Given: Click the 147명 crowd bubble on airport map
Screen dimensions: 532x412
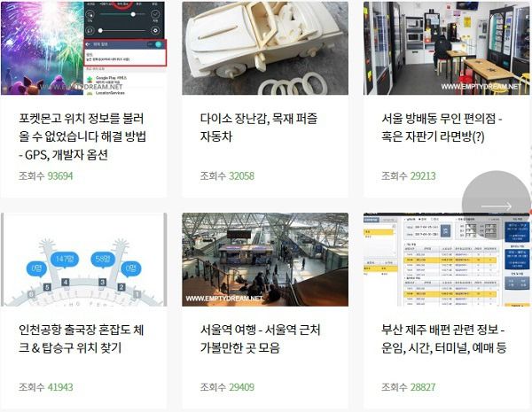Looking at the screenshot, I should pyautogui.click(x=65, y=260).
